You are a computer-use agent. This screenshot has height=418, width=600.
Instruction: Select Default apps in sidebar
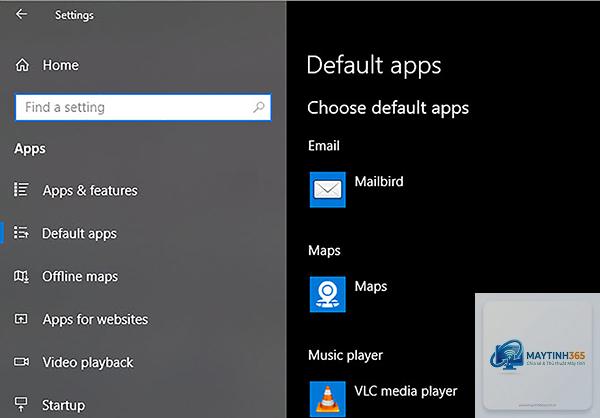click(79, 233)
